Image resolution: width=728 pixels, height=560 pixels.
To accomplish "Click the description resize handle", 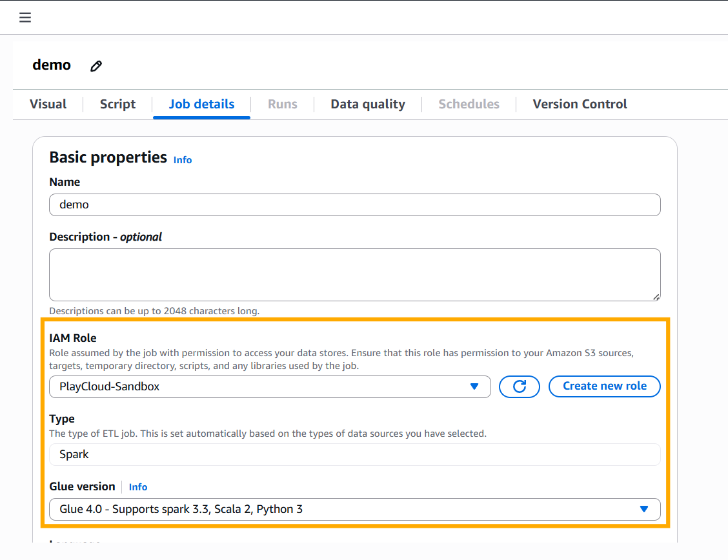I will pyautogui.click(x=656, y=297).
